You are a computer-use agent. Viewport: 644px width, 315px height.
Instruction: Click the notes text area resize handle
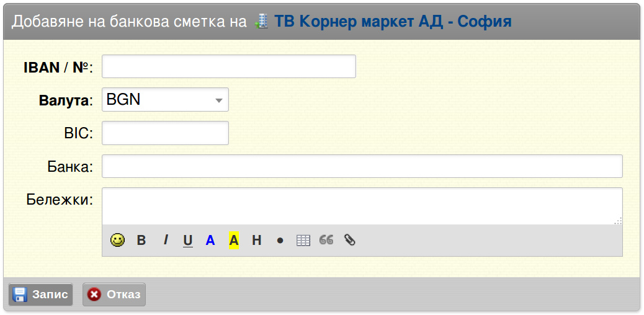point(618,221)
